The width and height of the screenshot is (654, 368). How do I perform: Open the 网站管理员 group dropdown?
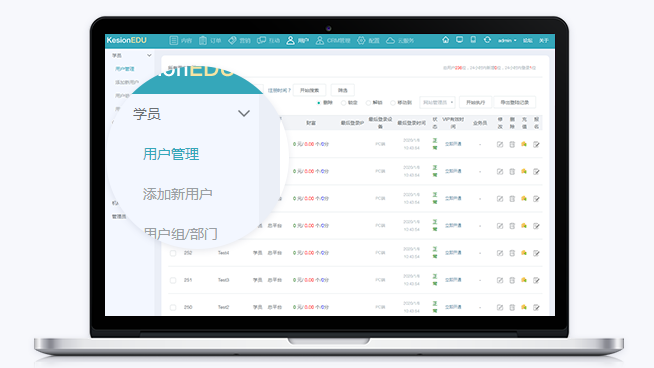click(x=437, y=102)
